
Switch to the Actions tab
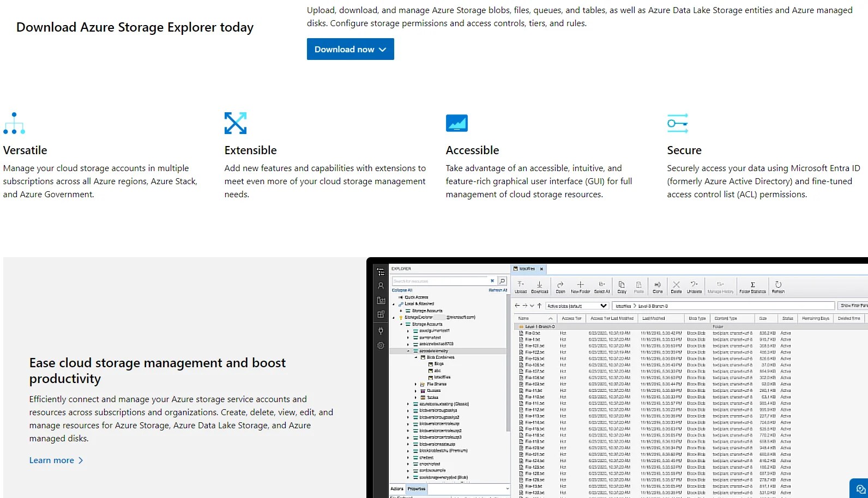(397, 489)
